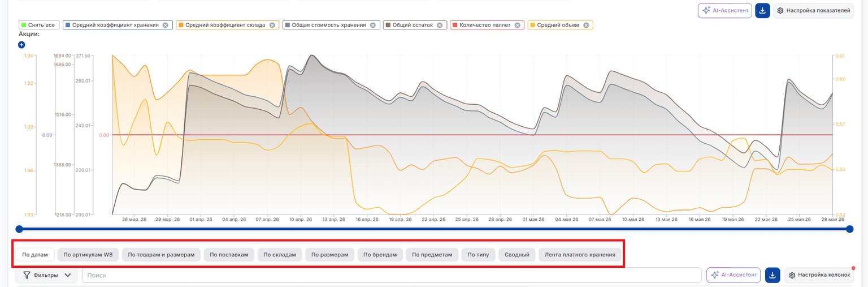Remove the Общая стоимость хранения chip
The width and height of the screenshot is (868, 287).
pos(373,25)
